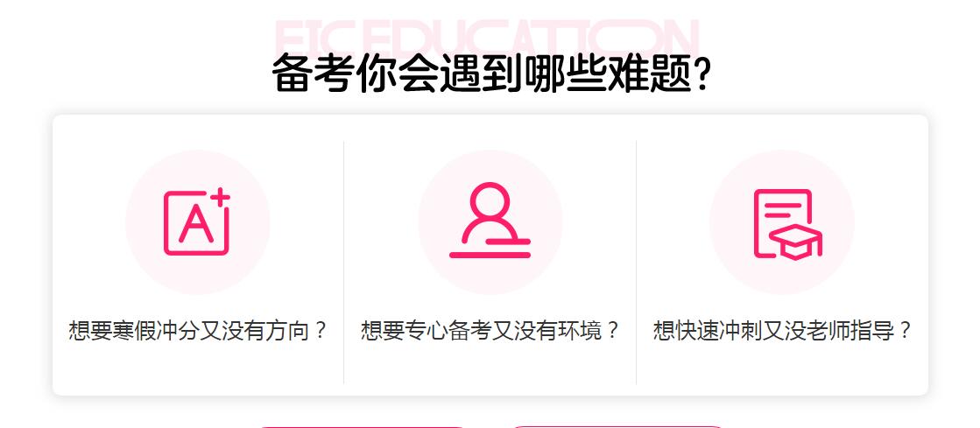980x428 pixels.
Task: Click the heading 备考你会遇到哪些难题
Action: (491, 74)
